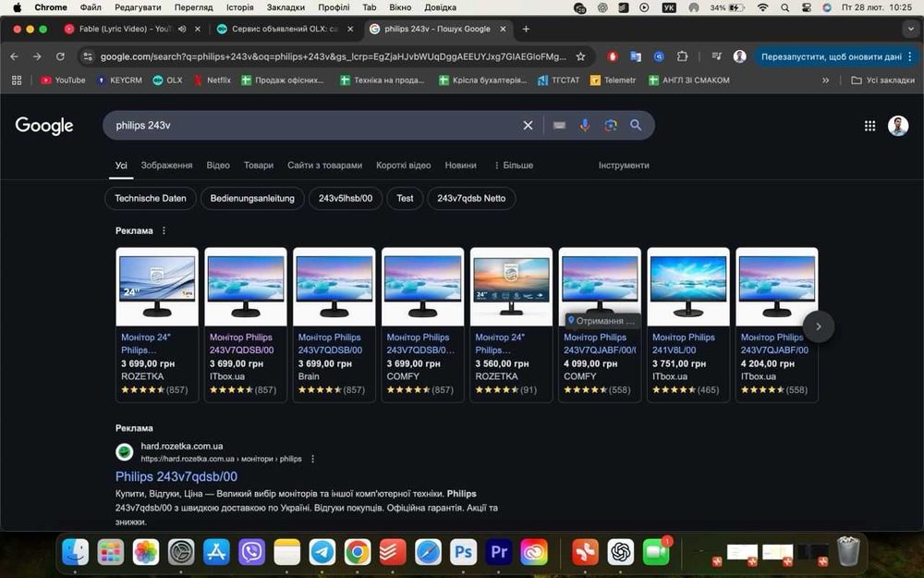This screenshot has width=924, height=578.
Task: Submit search with the magnifier icon
Action: (x=636, y=125)
